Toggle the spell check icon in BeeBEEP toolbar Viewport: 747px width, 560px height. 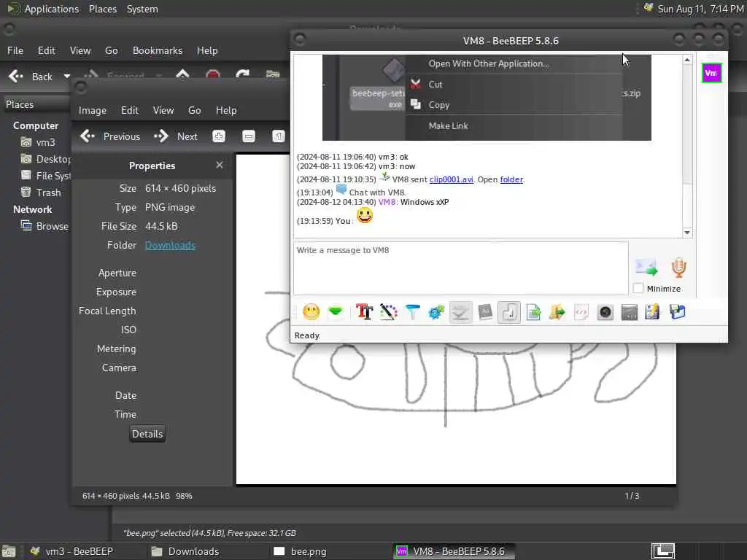pyautogui.click(x=461, y=312)
